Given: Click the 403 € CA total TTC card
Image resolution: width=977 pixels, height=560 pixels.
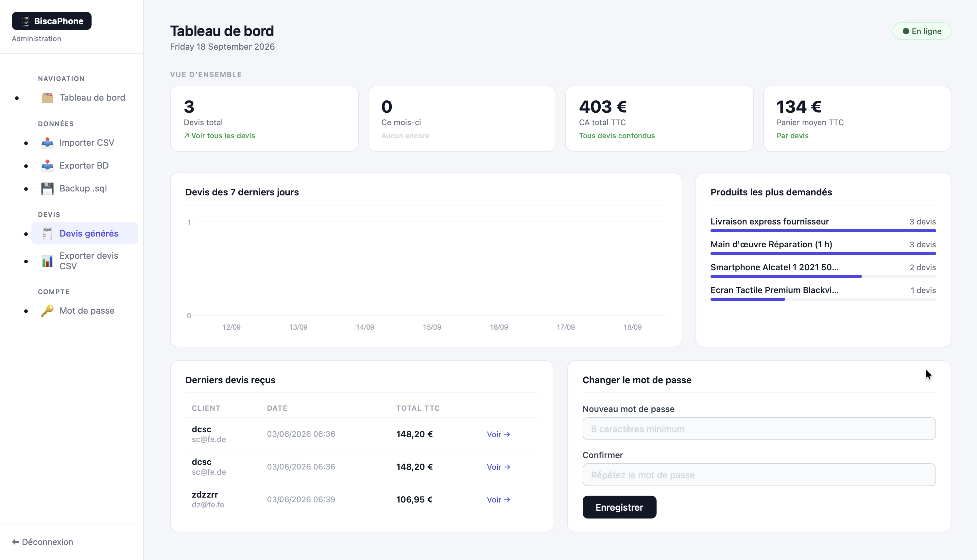Looking at the screenshot, I should tap(659, 119).
